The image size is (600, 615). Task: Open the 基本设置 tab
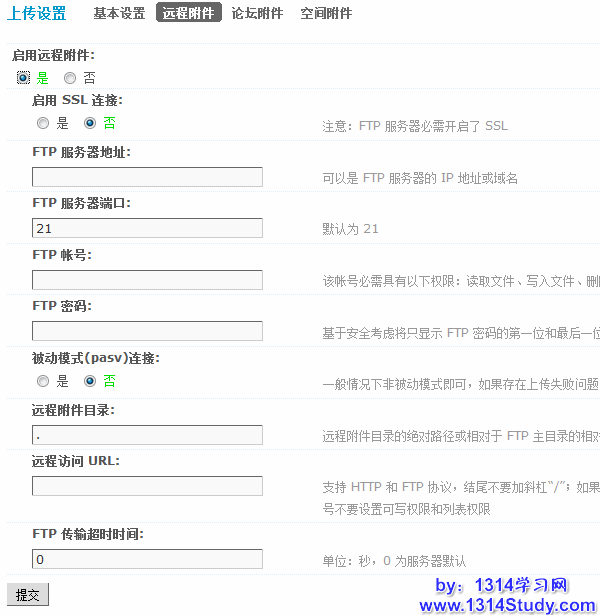[x=119, y=13]
